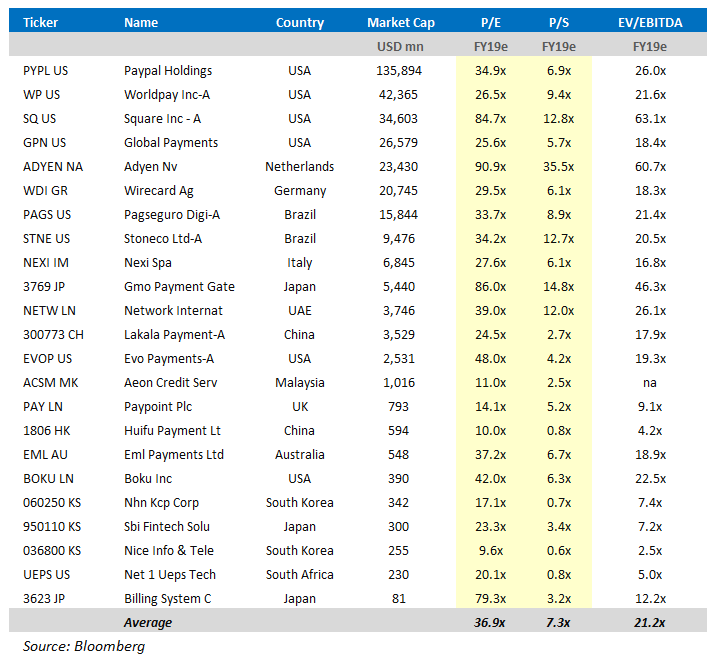Click ticker BOKU LN

click(48, 479)
